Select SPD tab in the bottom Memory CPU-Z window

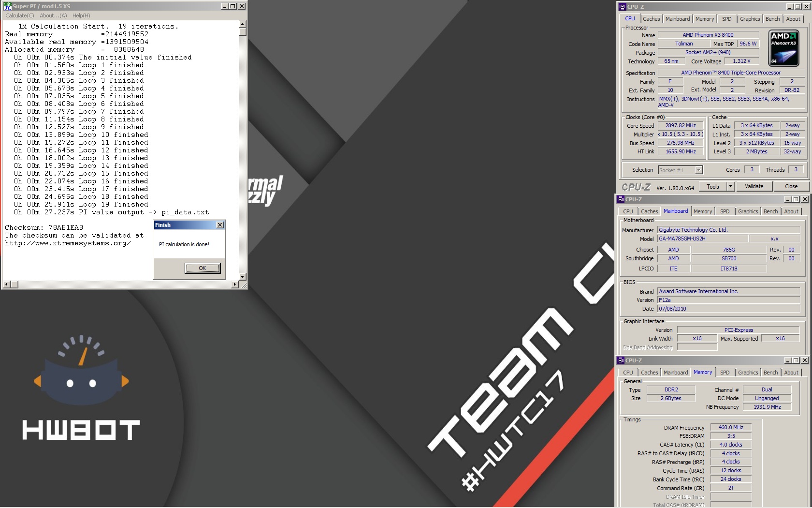[725, 373]
